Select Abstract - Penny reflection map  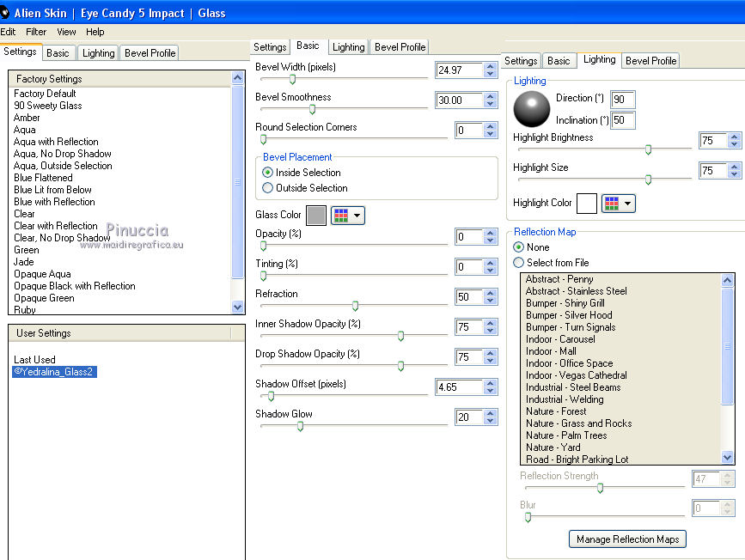(559, 279)
